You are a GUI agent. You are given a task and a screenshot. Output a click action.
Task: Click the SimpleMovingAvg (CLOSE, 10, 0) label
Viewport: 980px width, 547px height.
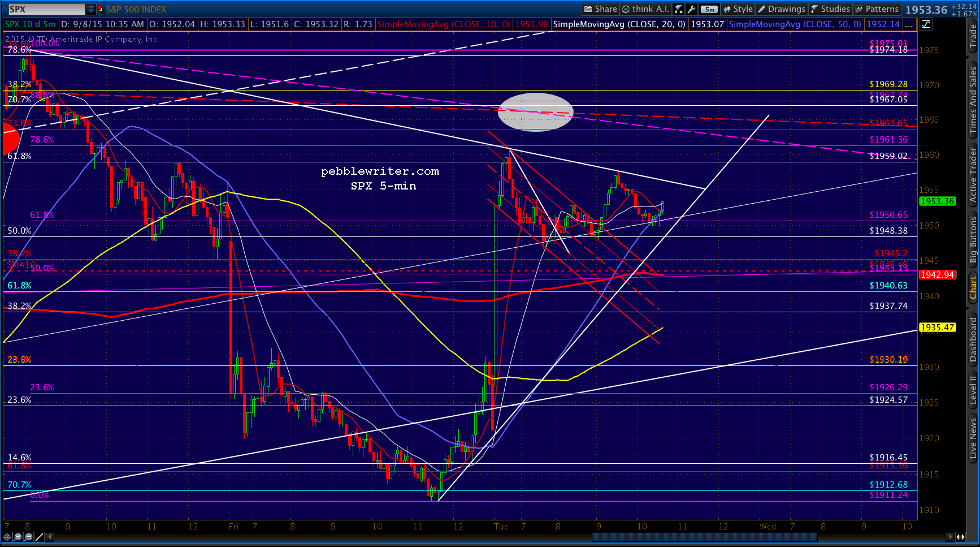[x=444, y=24]
